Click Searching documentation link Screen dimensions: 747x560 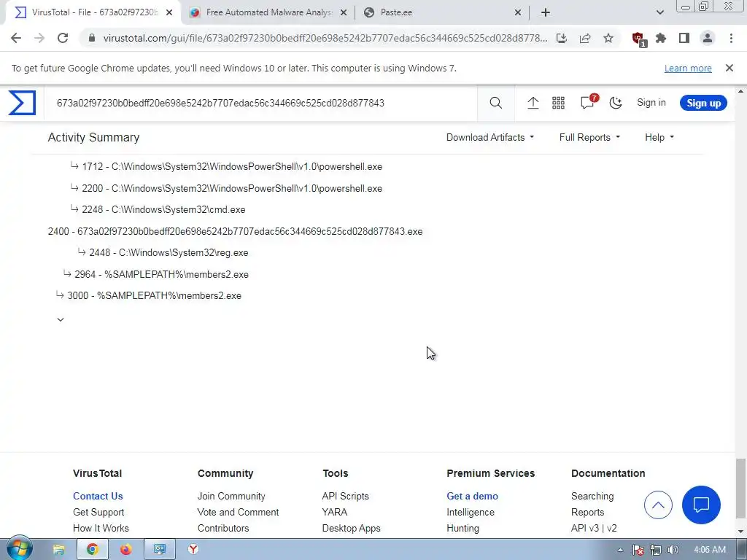click(x=592, y=496)
